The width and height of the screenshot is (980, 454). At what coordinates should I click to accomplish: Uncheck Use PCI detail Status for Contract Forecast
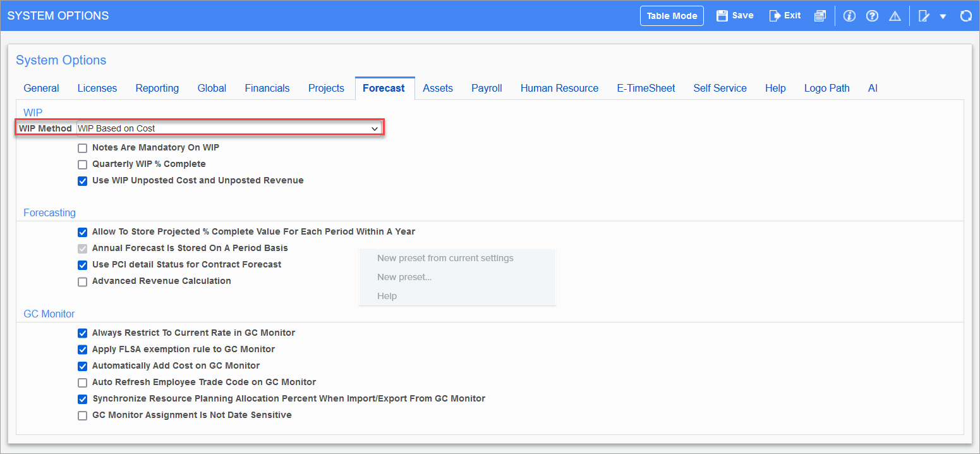82,265
